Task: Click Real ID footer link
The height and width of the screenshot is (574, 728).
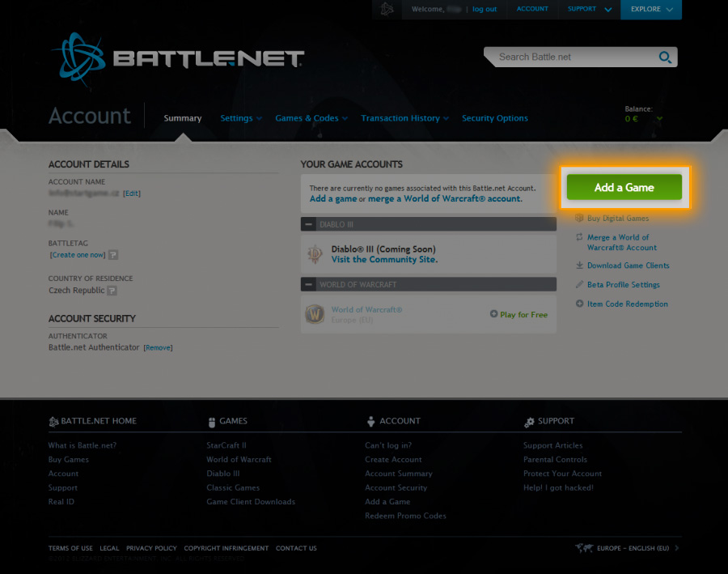Action: [x=61, y=501]
